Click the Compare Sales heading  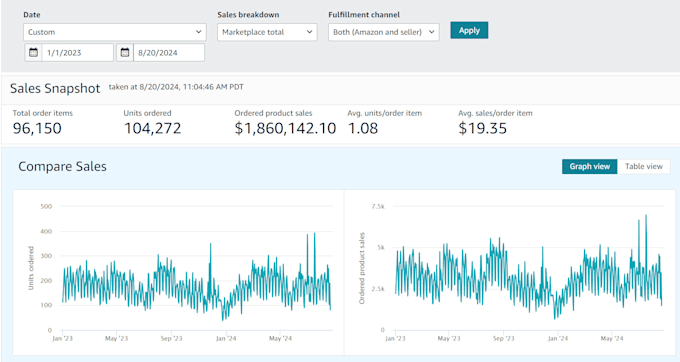(x=62, y=166)
